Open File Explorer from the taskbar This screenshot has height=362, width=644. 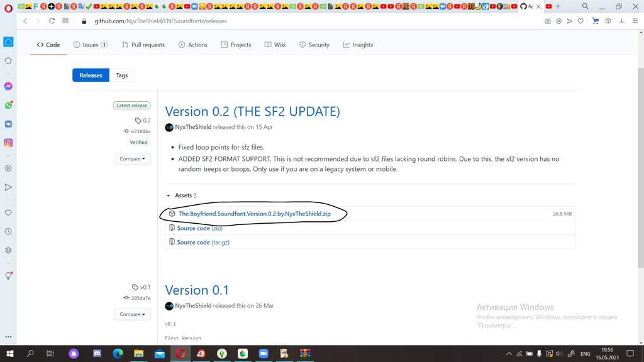(x=139, y=353)
